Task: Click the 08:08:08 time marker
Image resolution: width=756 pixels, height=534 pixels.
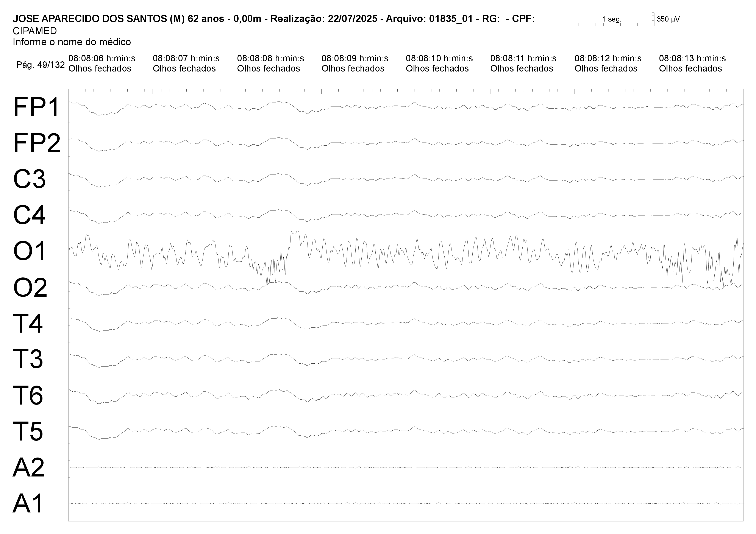Action: click(270, 59)
